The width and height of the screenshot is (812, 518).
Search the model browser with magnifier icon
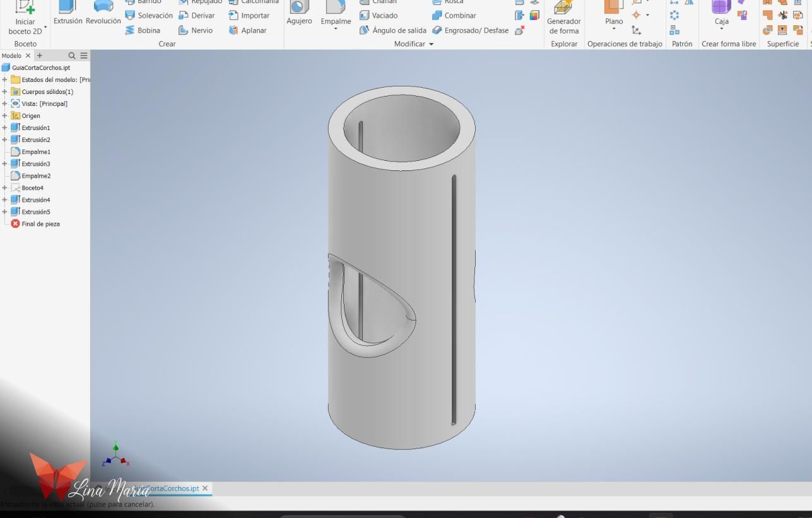coord(72,56)
